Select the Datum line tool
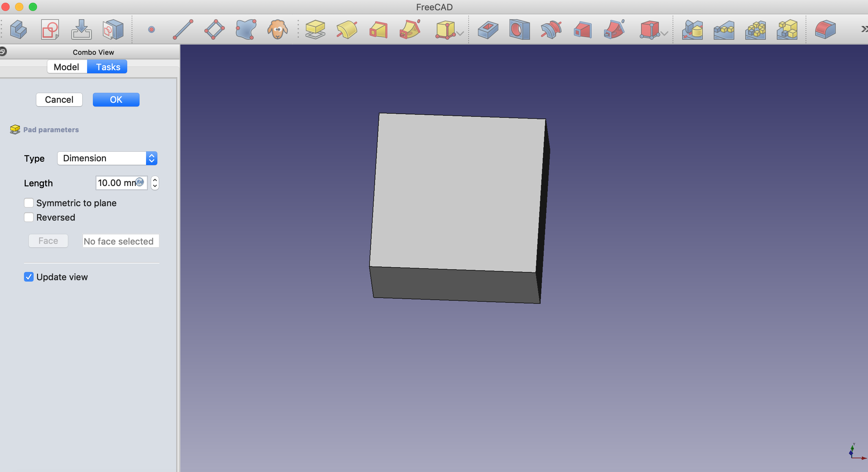 click(x=183, y=29)
